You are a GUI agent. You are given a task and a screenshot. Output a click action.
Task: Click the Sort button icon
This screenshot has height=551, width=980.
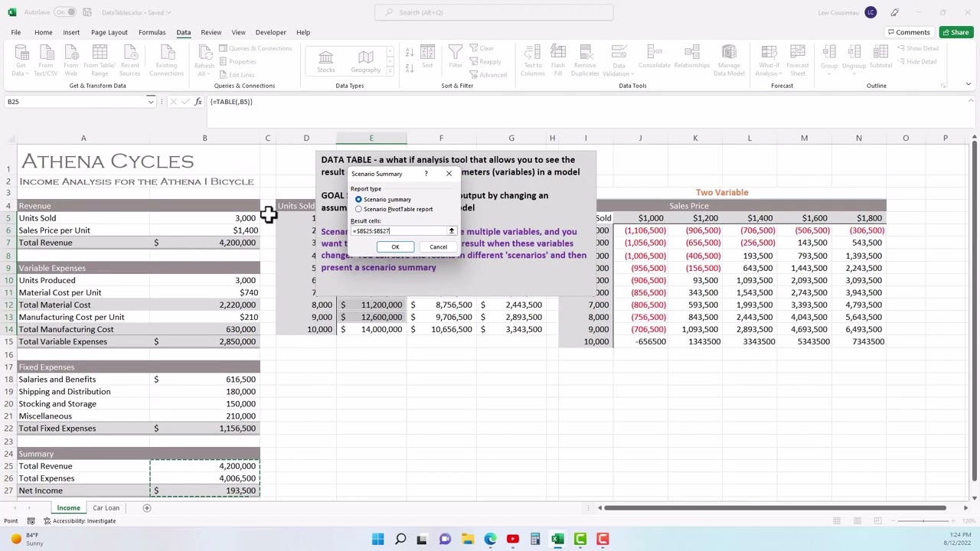click(x=427, y=57)
